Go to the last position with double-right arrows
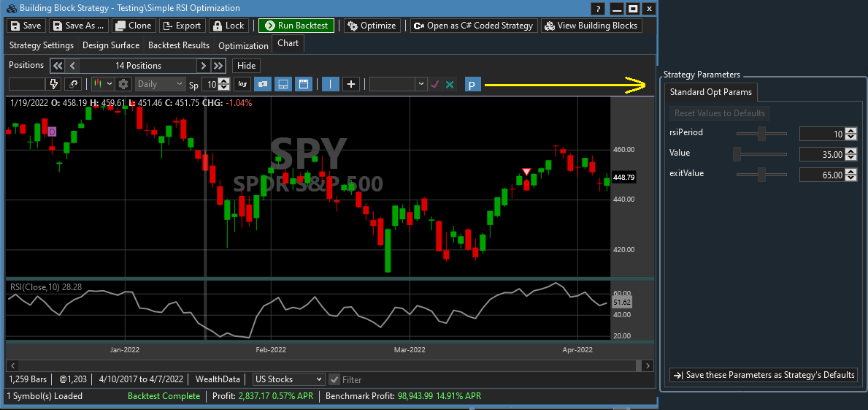The height and width of the screenshot is (410, 868). click(x=218, y=66)
